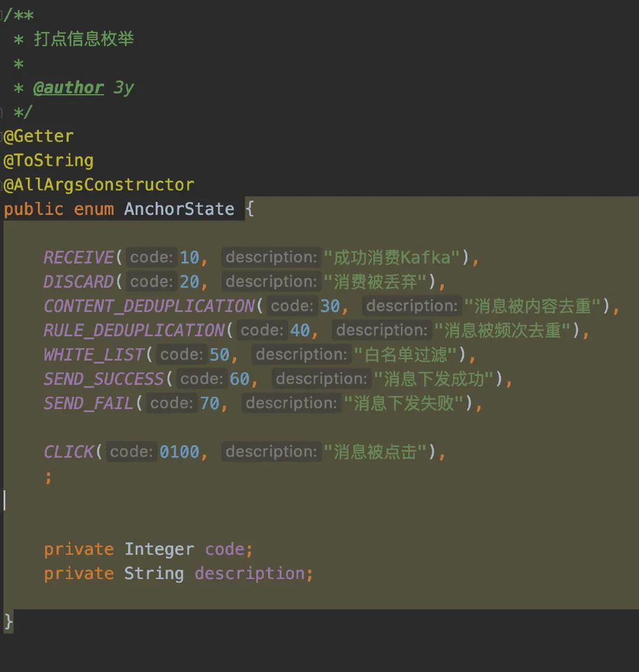Click the DISCARD enum constant
This screenshot has height=672, width=639.
78,282
